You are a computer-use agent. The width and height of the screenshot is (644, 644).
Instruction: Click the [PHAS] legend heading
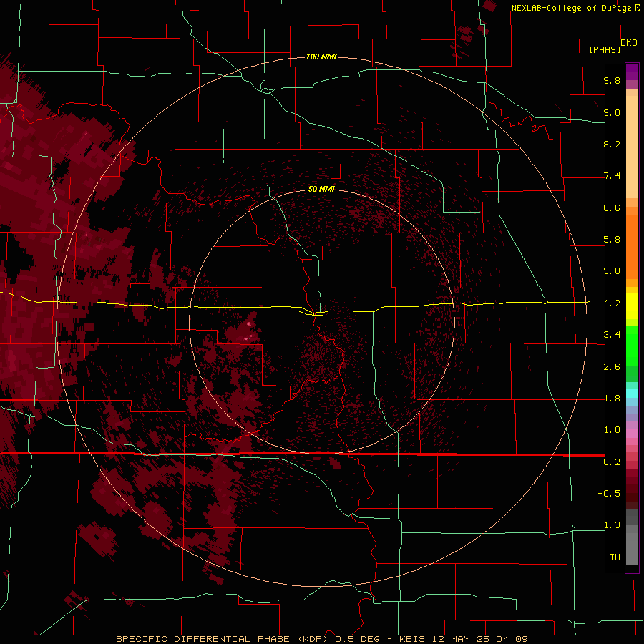[x=605, y=49]
